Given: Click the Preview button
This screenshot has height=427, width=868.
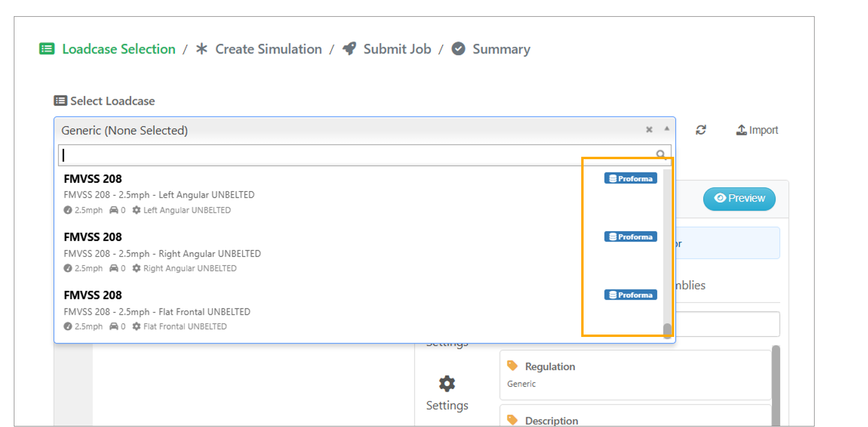Looking at the screenshot, I should coord(739,198).
